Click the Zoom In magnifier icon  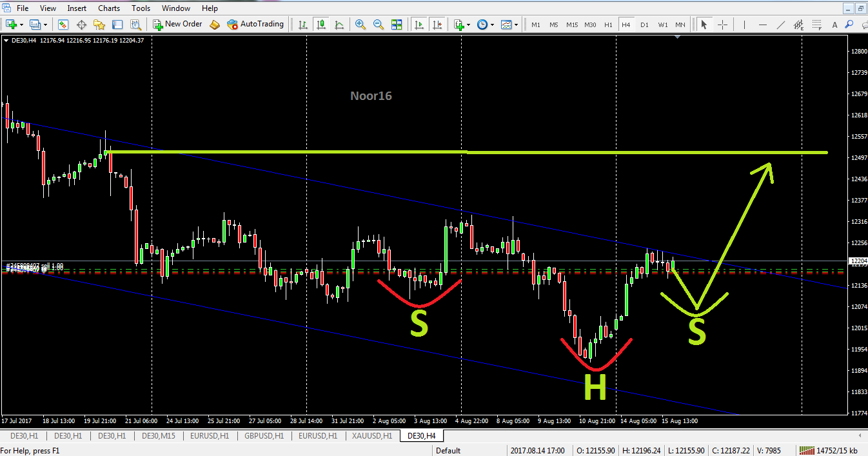click(x=360, y=25)
